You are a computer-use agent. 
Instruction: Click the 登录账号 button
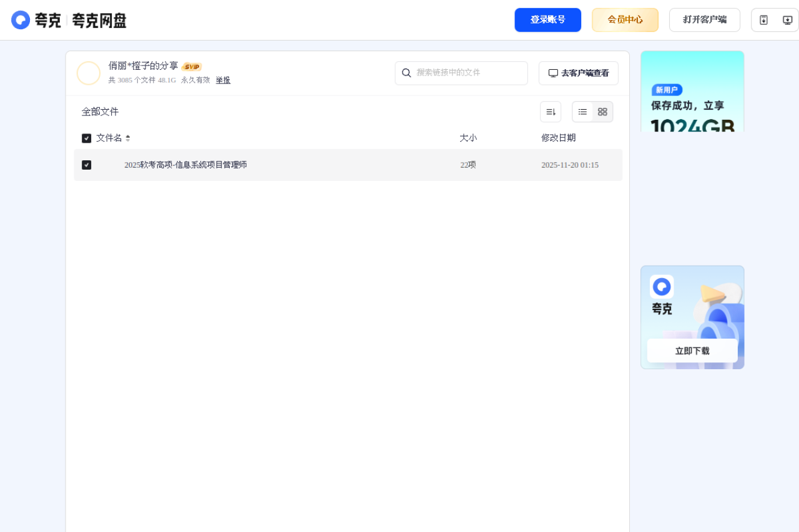click(547, 19)
